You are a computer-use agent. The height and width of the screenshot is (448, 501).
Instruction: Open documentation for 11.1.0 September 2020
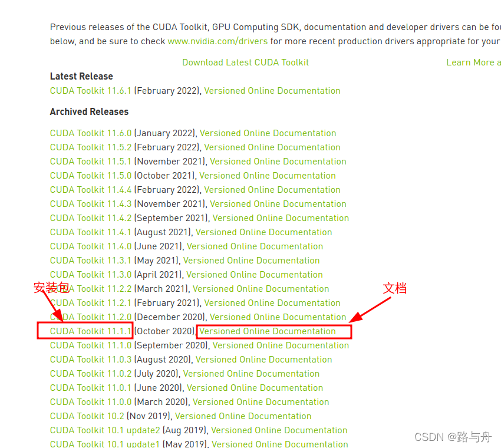281,345
